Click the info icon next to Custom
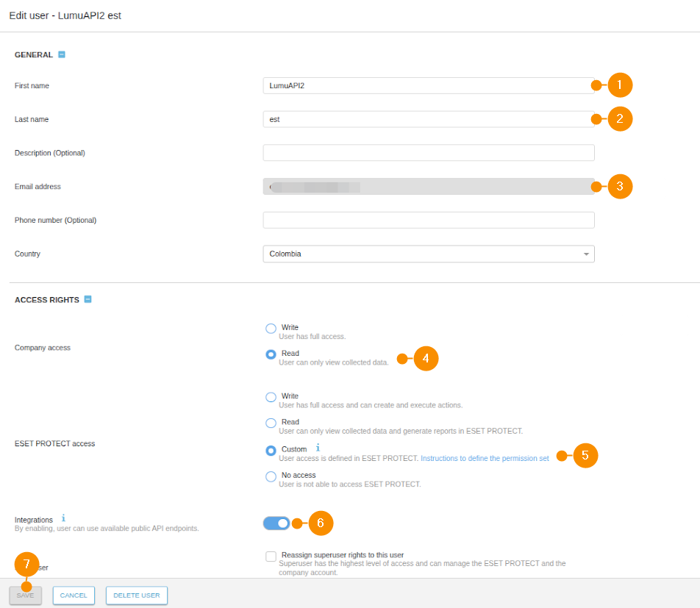Viewport: 700px width, 608px height. [x=318, y=447]
